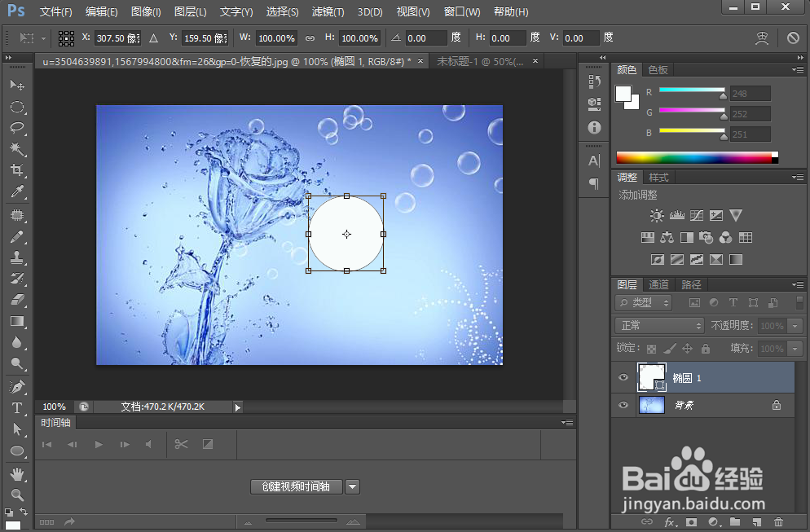Select the Clone Stamp tool
Viewport: 810px width, 532px height.
point(17,257)
